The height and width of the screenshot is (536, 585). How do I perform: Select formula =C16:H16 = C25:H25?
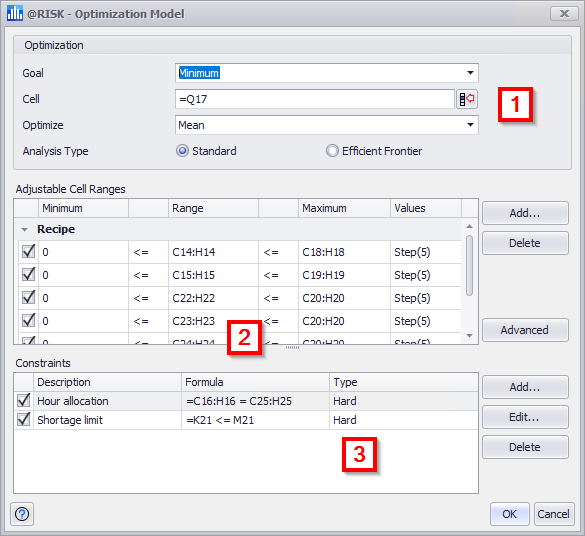(255, 401)
